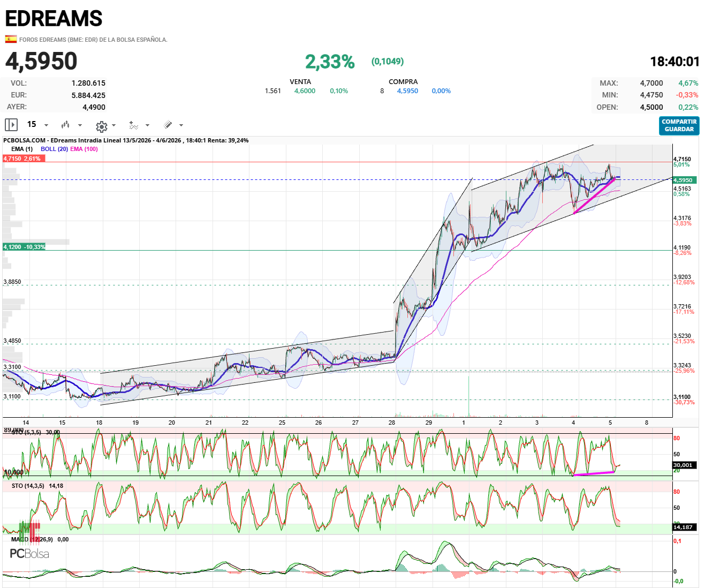Click the MAX value 4,7000

point(651,83)
